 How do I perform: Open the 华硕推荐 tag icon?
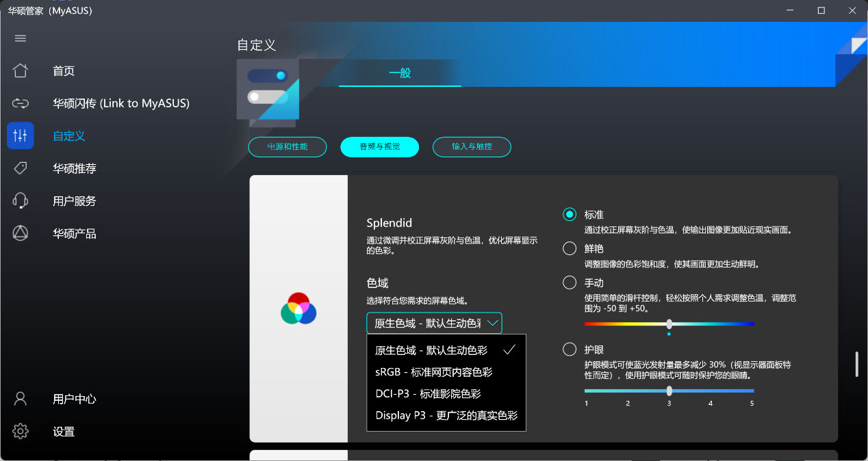tap(21, 168)
